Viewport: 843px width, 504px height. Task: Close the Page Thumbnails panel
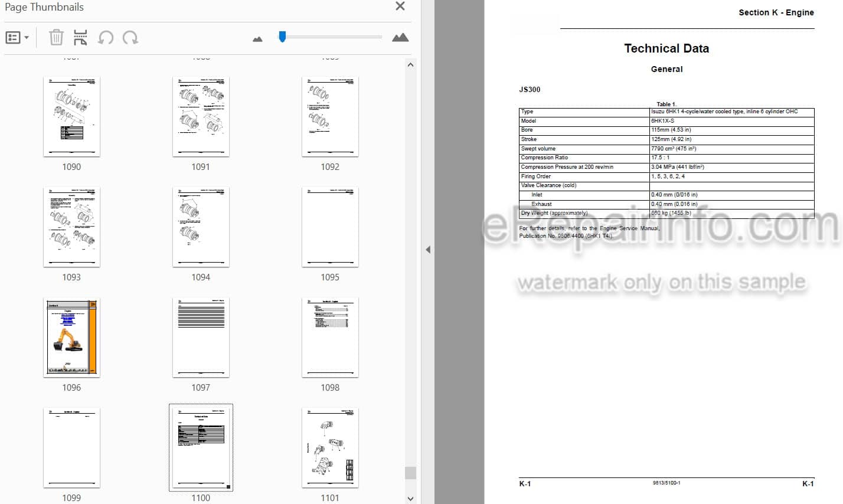[x=400, y=6]
